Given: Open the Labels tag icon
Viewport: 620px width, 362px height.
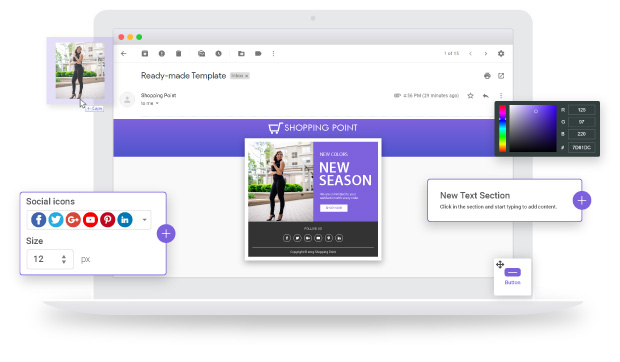Looking at the screenshot, I should click(258, 53).
